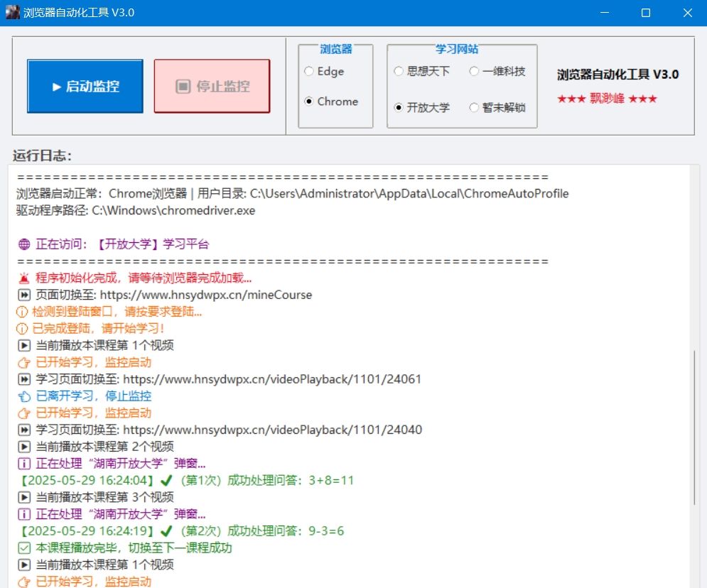The width and height of the screenshot is (707, 588).
Task: Click the green checkmark on 16:24:19 line
Action: click(x=166, y=531)
